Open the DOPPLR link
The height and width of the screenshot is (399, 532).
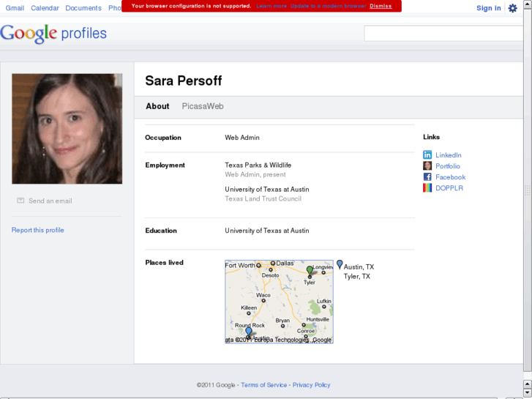click(x=449, y=188)
